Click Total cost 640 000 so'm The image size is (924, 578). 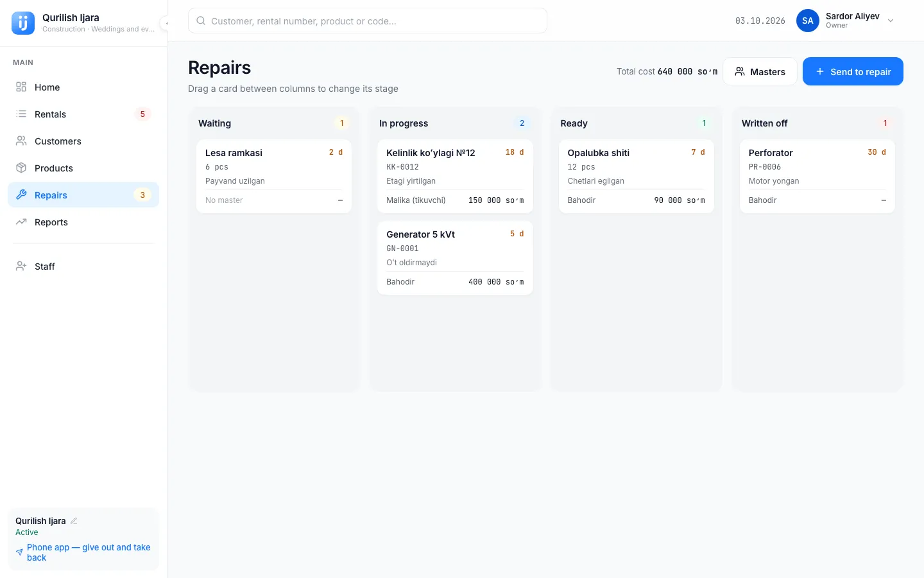(667, 71)
